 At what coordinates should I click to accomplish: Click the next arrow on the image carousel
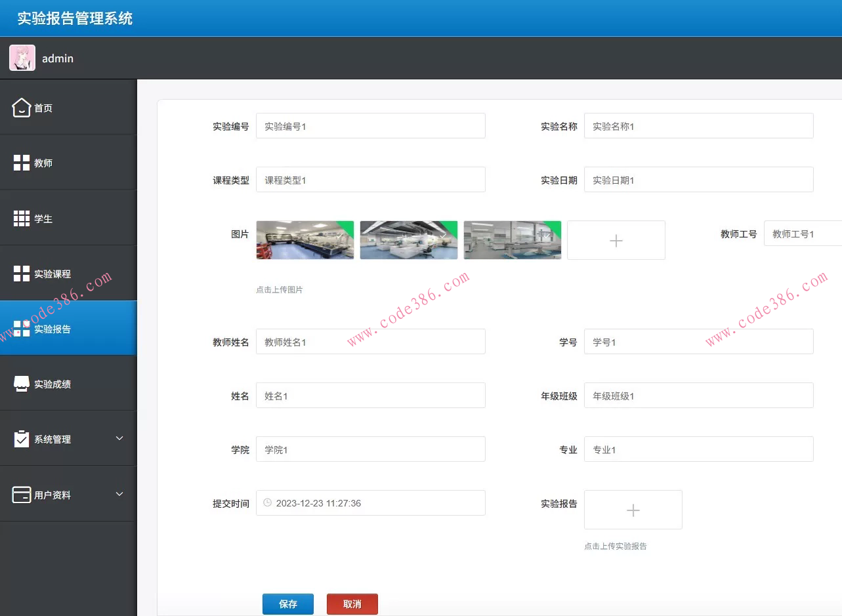pyautogui.click(x=443, y=234)
